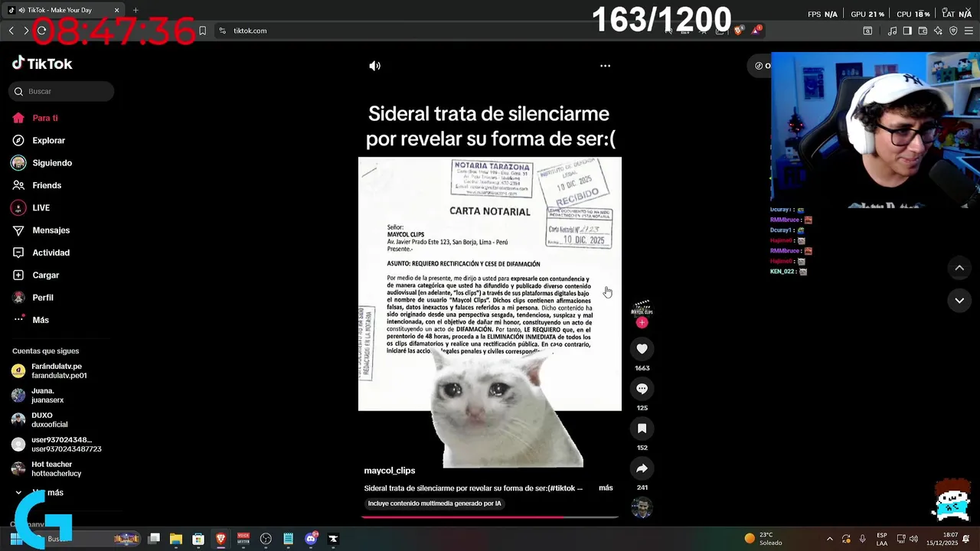
Task: Open the browser hamburger menu
Action: click(969, 31)
